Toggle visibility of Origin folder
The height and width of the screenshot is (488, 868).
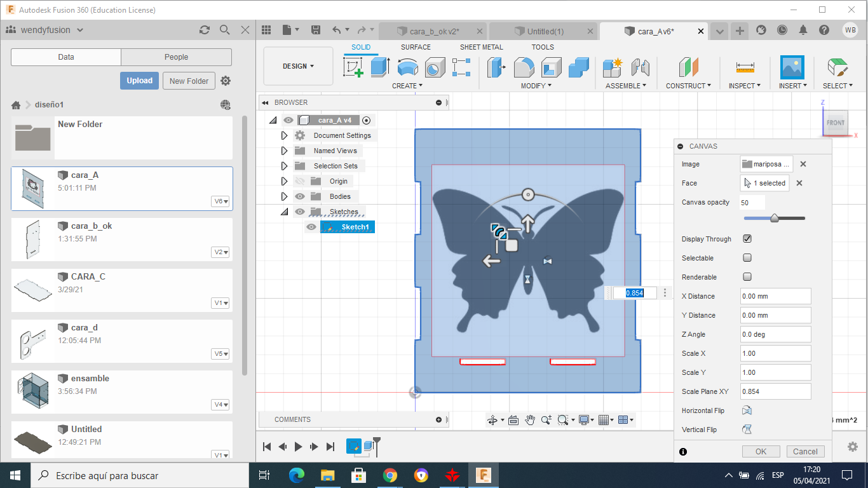click(x=301, y=181)
